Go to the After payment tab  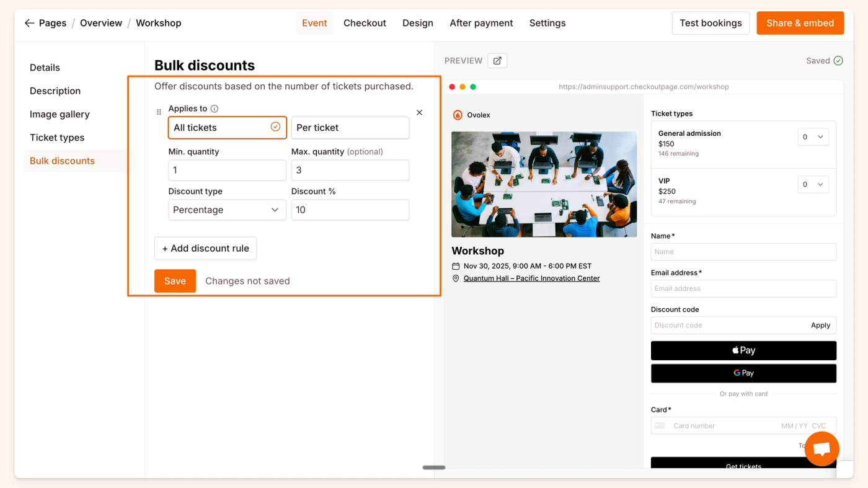[481, 23]
